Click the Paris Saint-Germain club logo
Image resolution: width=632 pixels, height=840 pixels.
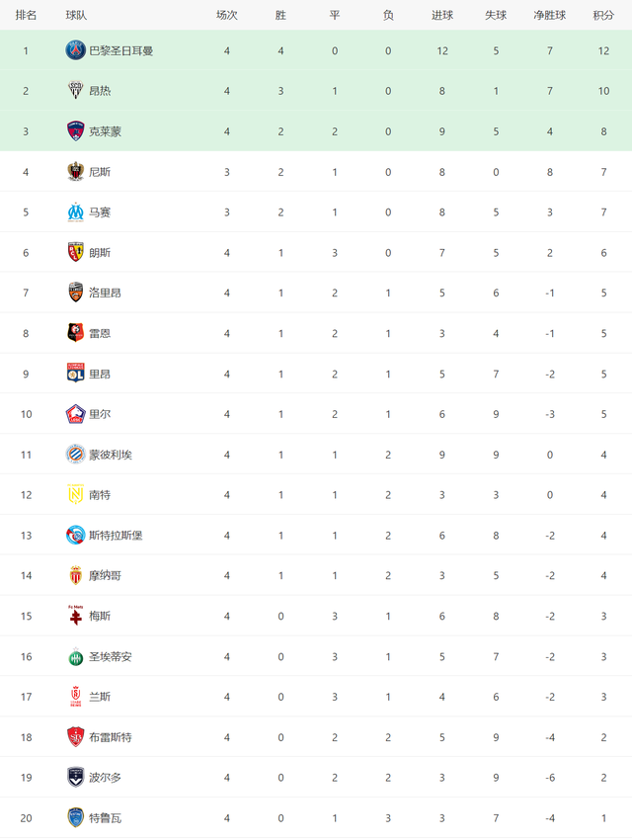pos(75,50)
